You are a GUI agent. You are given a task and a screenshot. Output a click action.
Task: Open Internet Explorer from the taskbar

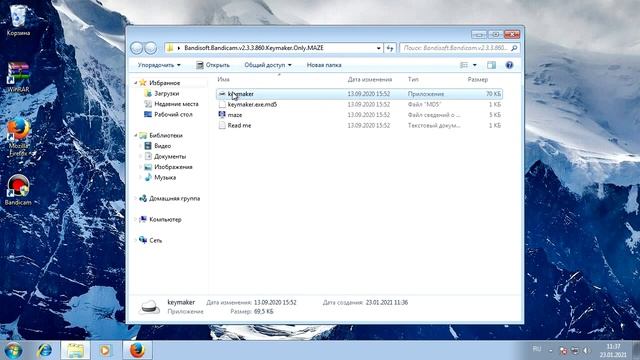click(44, 350)
